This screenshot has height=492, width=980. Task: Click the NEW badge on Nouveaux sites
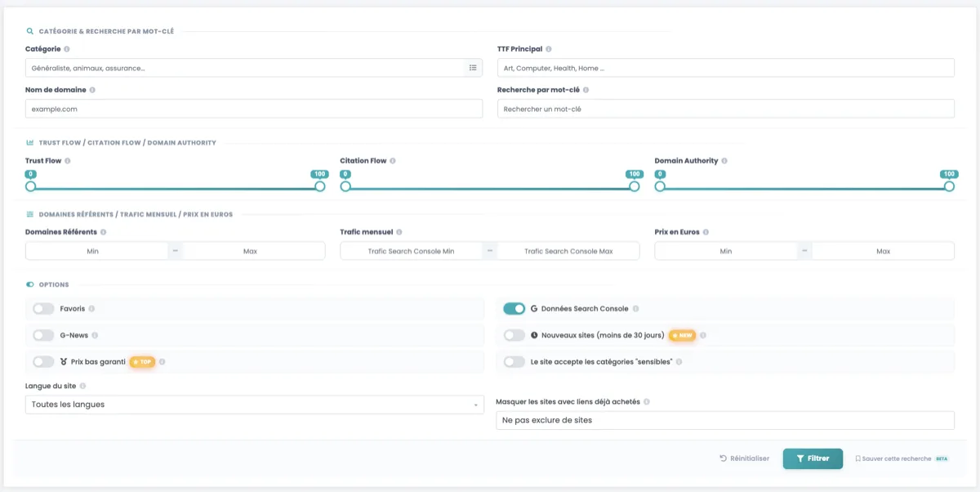[682, 334]
